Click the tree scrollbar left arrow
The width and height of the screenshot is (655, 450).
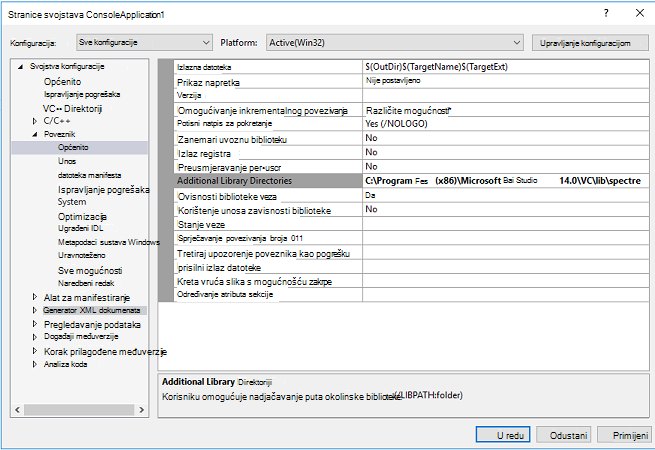(18, 410)
